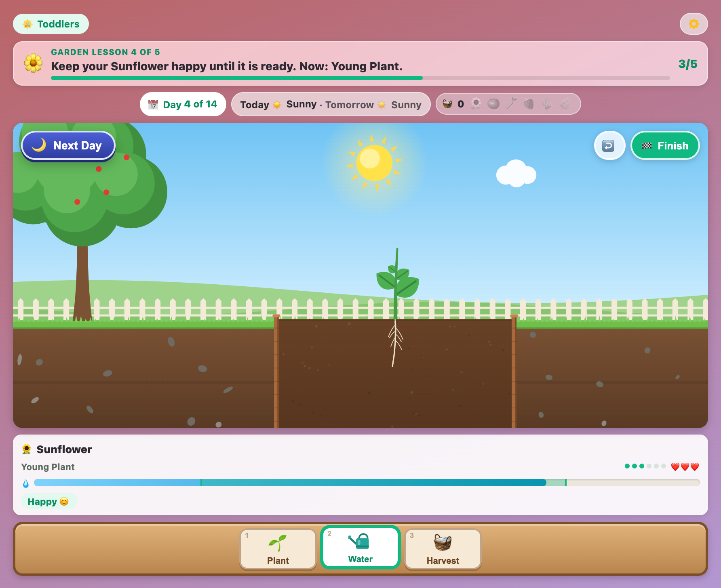Open settings with the gear icon
Screen dimensions: 721x588
tap(694, 24)
